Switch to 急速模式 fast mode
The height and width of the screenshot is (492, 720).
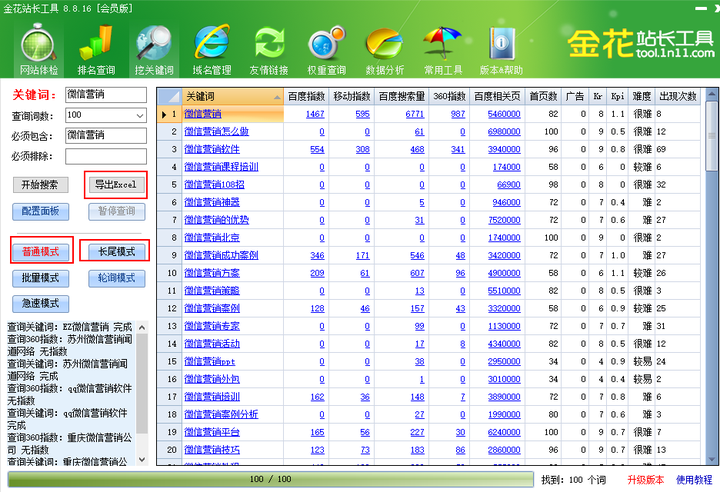(40, 303)
